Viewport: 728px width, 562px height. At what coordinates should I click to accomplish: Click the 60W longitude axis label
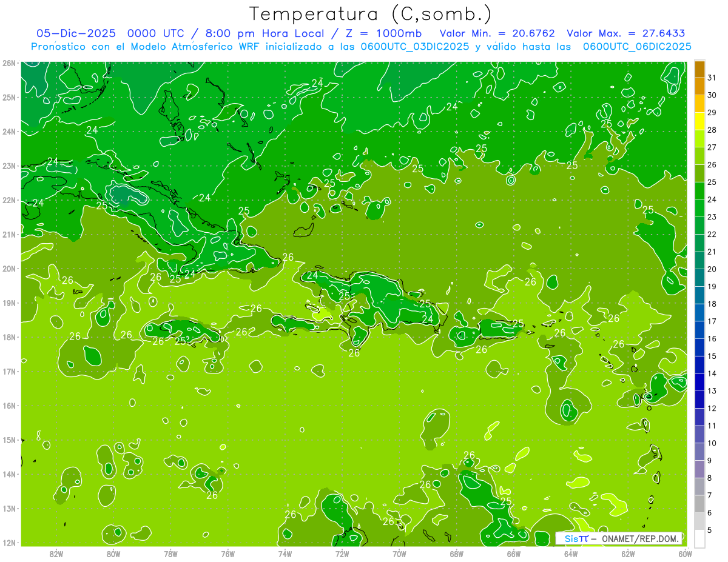(x=685, y=553)
